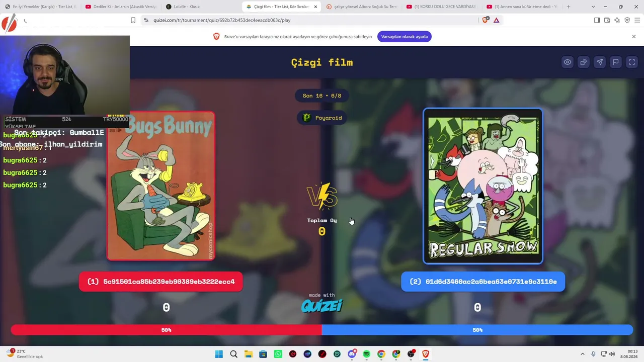Open a new browser tab

(x=569, y=7)
